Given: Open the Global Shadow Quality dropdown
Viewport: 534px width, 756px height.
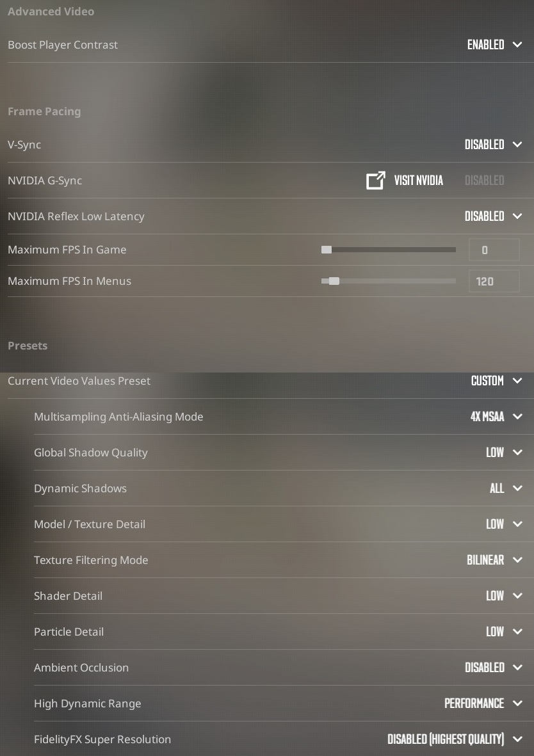Looking at the screenshot, I should tap(504, 453).
